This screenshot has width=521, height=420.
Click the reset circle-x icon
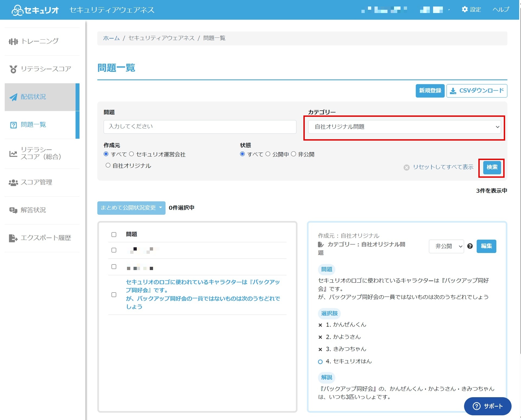pyautogui.click(x=406, y=168)
